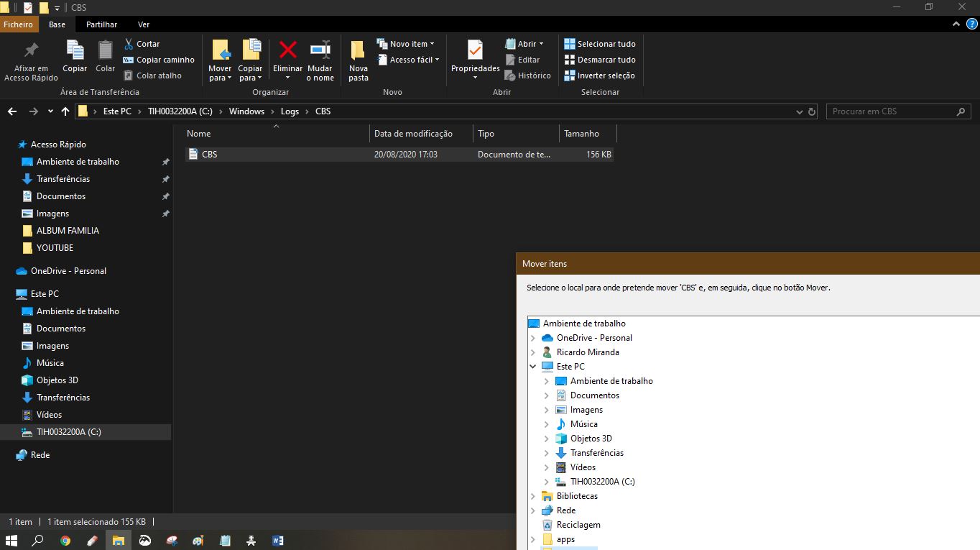Open Microsoft Word from the taskbar
The image size is (980, 550).
278,540
